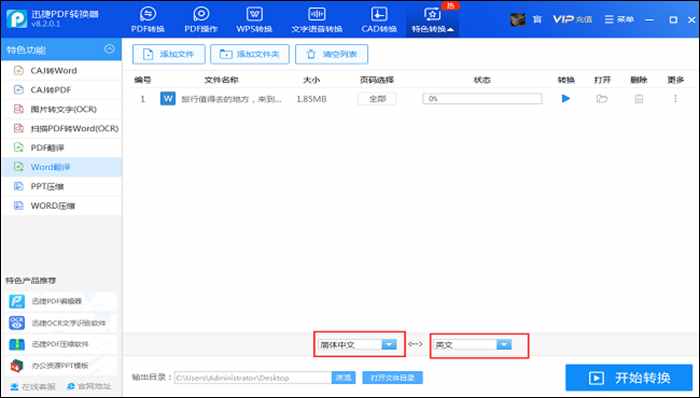The image size is (700, 398).
Task: Delete row 1 with the trash icon
Action: pyautogui.click(x=639, y=99)
